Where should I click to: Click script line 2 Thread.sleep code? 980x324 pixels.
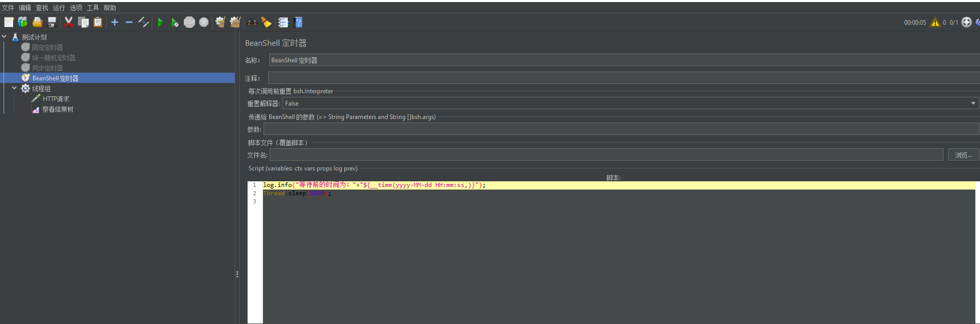(297, 193)
